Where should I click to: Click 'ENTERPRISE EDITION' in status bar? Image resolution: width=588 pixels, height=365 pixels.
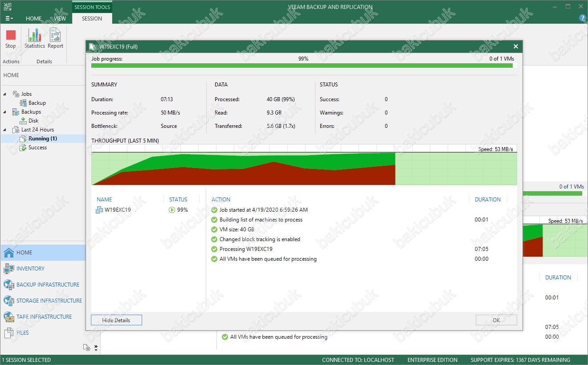[432, 360]
